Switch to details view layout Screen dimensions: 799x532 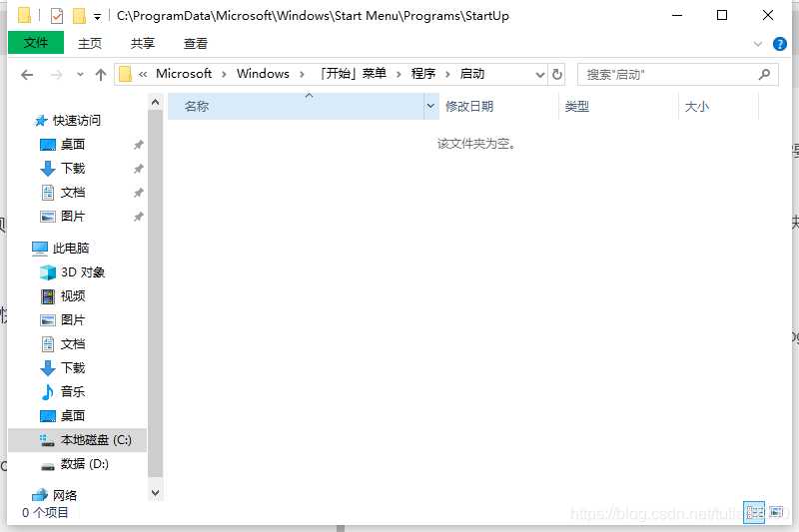pos(754,513)
